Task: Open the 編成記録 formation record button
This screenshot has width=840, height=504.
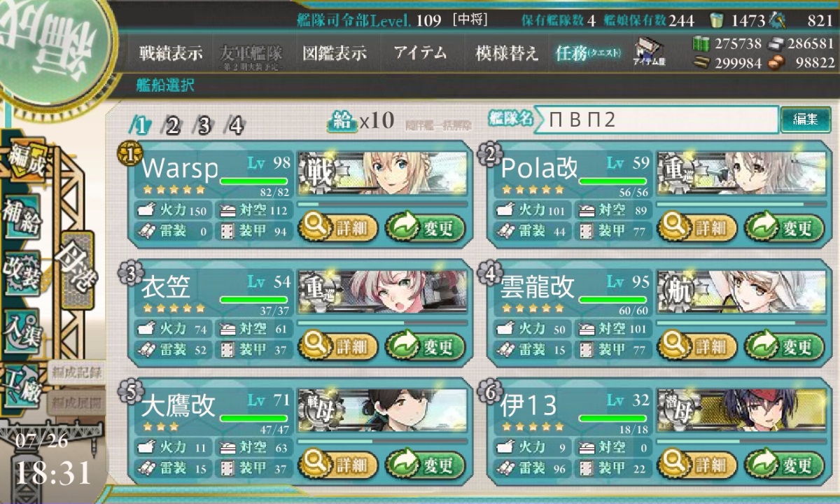Action: click(x=76, y=373)
